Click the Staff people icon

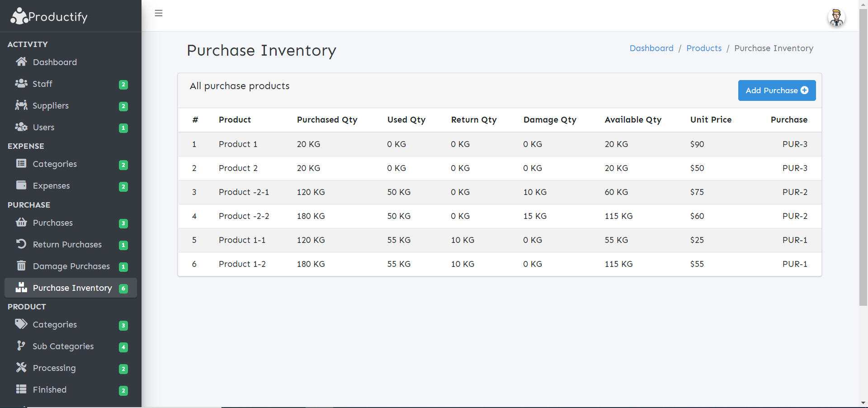pyautogui.click(x=21, y=83)
